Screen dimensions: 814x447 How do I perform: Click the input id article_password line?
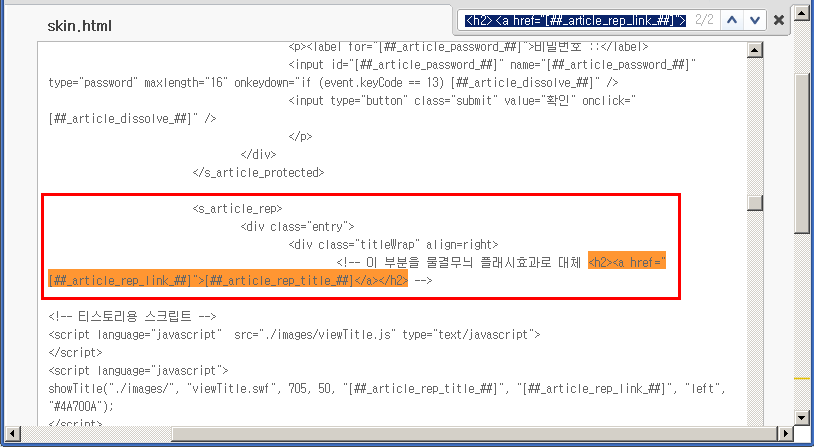pos(492,65)
